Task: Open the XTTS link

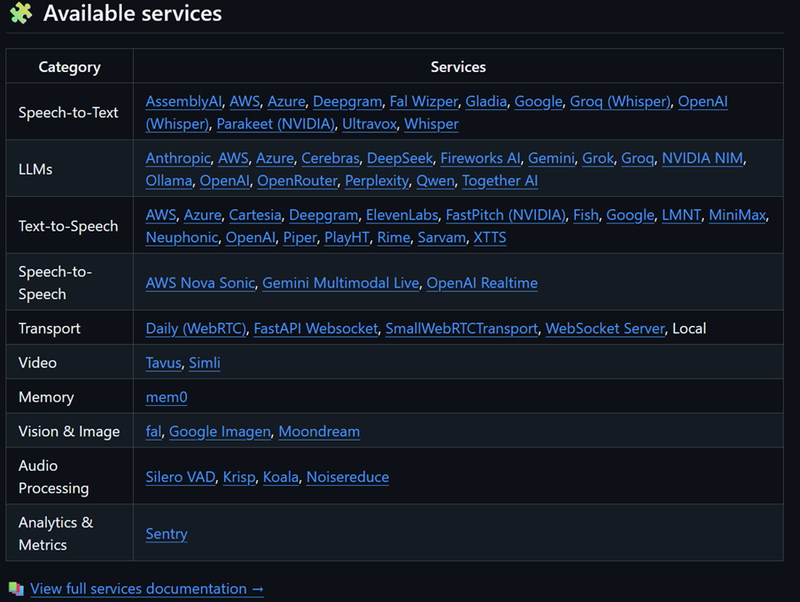Action: tap(490, 237)
